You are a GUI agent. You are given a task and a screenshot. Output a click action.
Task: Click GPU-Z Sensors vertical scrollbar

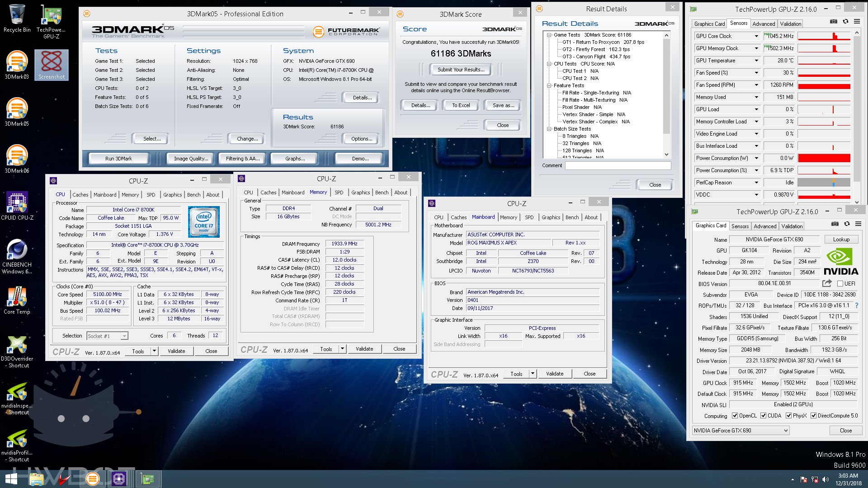tap(856, 117)
